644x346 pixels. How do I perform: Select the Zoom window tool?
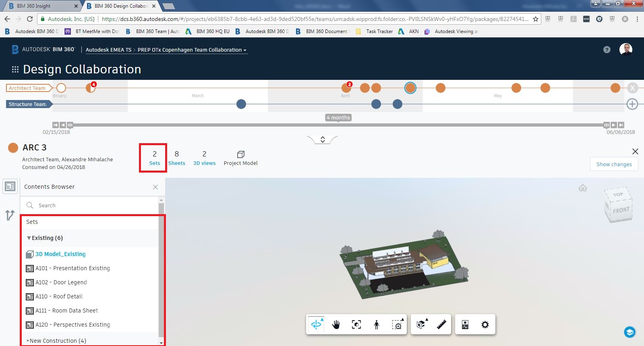pyautogui.click(x=397, y=325)
